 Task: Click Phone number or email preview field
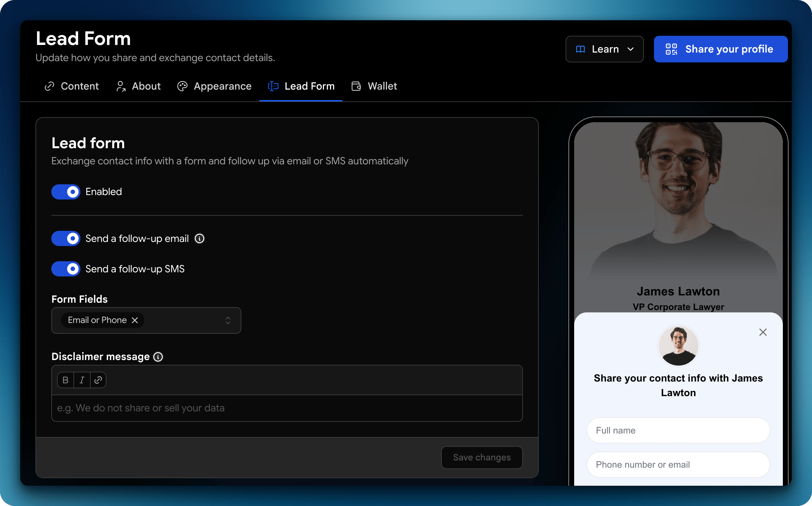click(678, 465)
